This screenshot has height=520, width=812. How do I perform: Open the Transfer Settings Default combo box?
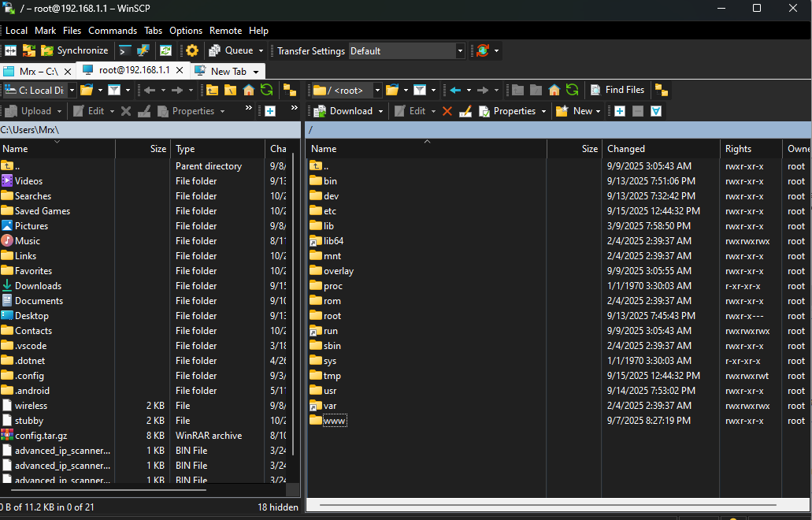coord(406,50)
